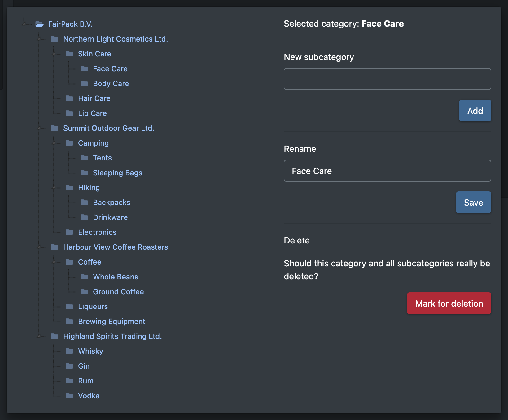Select the Backpacks category label
The image size is (508, 420).
[x=112, y=202]
